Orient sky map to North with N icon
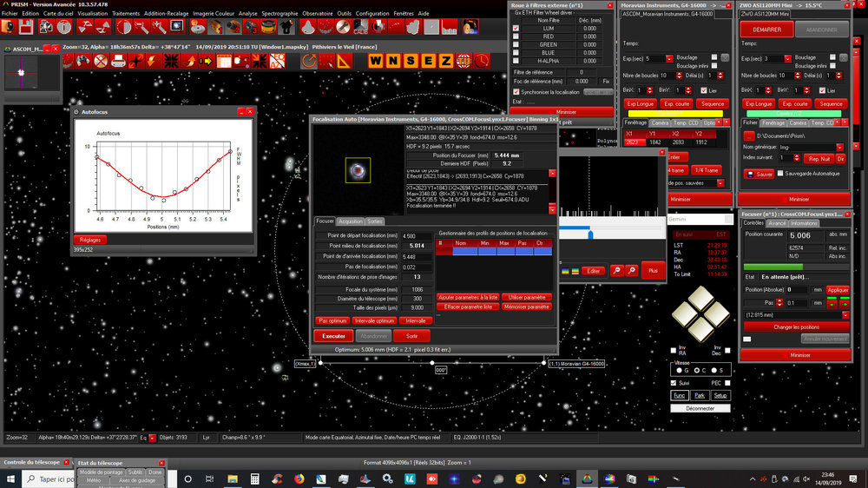This screenshot has height=488, width=868. click(393, 61)
